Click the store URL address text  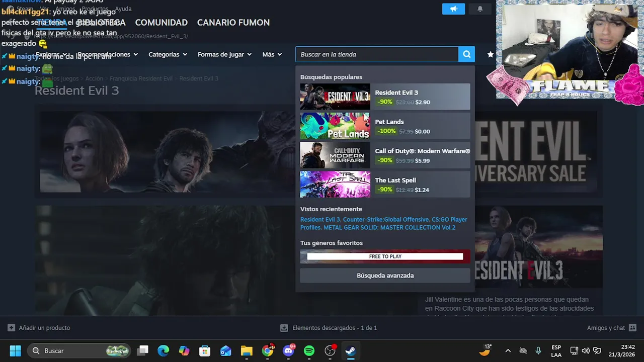(x=111, y=36)
